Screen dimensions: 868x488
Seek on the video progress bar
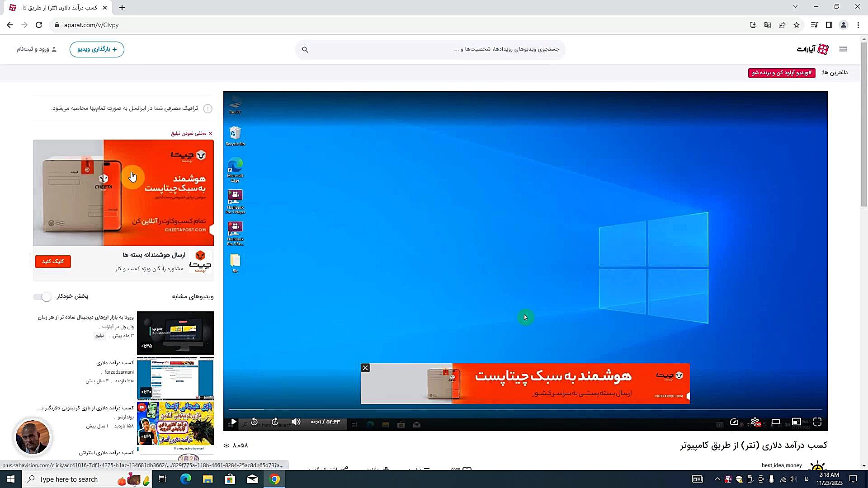(x=525, y=409)
